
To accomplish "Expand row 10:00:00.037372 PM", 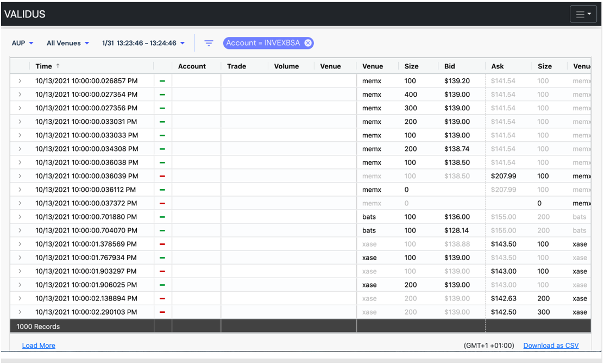I will coord(20,203).
